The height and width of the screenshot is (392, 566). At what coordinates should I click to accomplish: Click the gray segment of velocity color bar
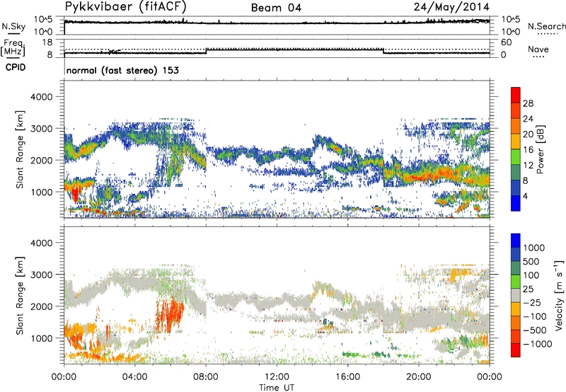[x=516, y=295]
